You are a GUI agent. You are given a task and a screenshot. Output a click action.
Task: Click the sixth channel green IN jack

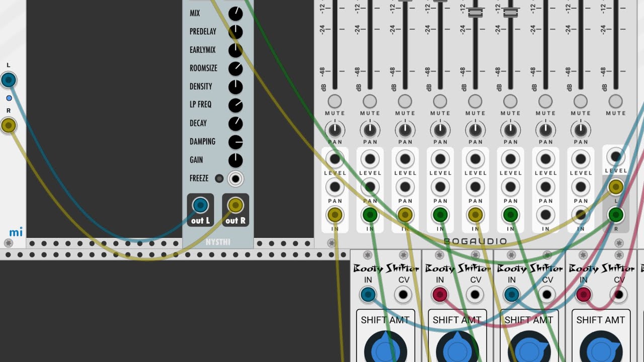(x=511, y=215)
